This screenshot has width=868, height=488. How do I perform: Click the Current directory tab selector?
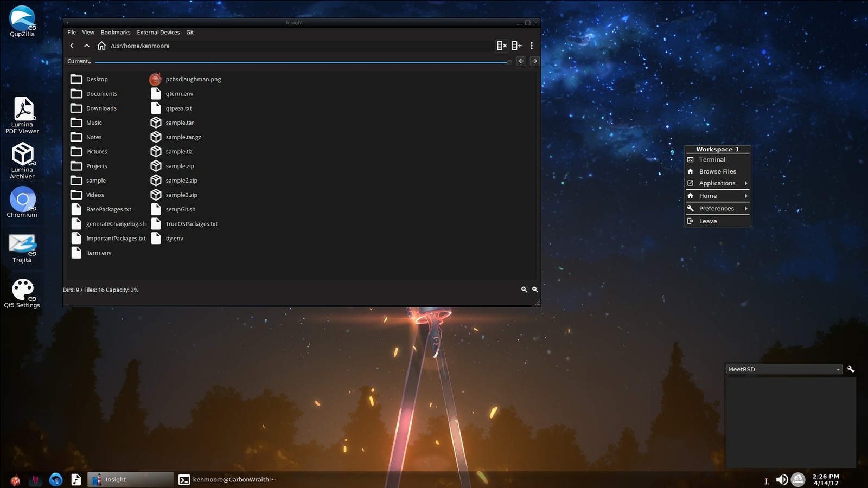(x=78, y=61)
